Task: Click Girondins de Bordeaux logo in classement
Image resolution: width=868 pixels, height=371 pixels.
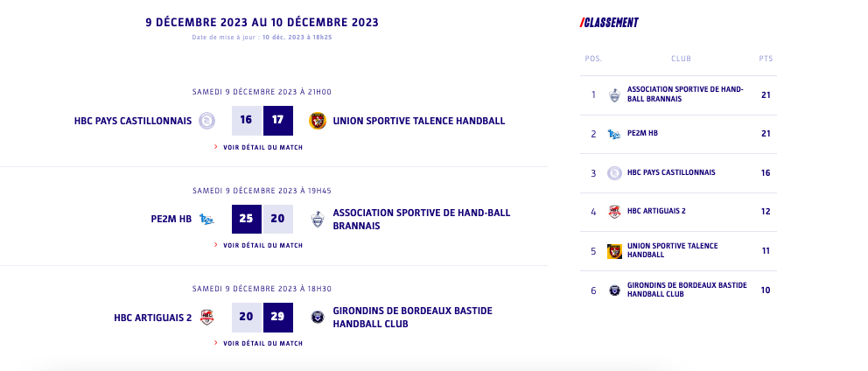Action: coord(614,290)
